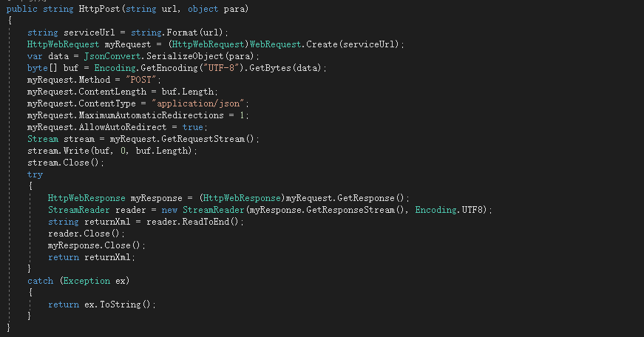Click the AllowAutoRedirect property
Screen dimensions: 644x337
click(x=123, y=127)
